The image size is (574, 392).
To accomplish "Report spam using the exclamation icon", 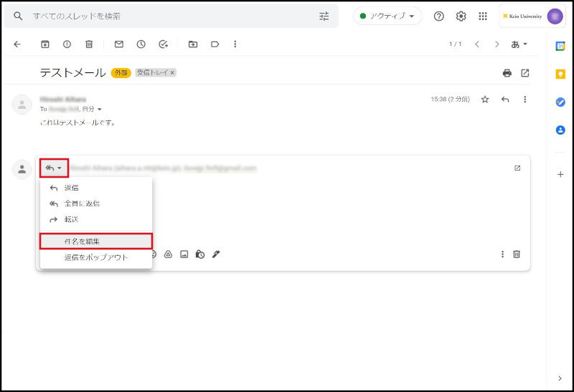I will point(67,44).
